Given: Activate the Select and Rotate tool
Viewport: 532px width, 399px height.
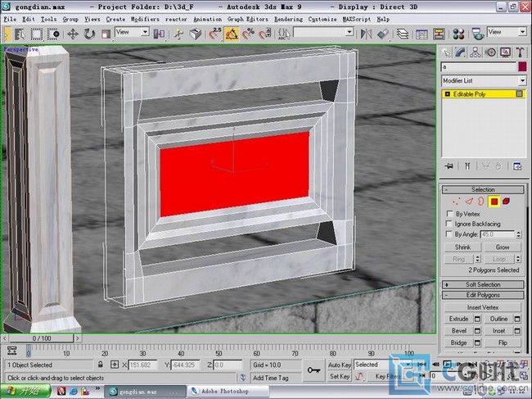Looking at the screenshot, I should click(89, 34).
